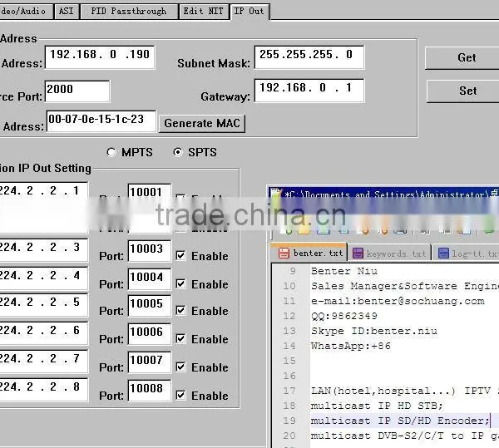The height and width of the screenshot is (448, 499).
Task: Click the MAC address field 00-07-0e-15-1c-23
Action: pyautogui.click(x=101, y=121)
